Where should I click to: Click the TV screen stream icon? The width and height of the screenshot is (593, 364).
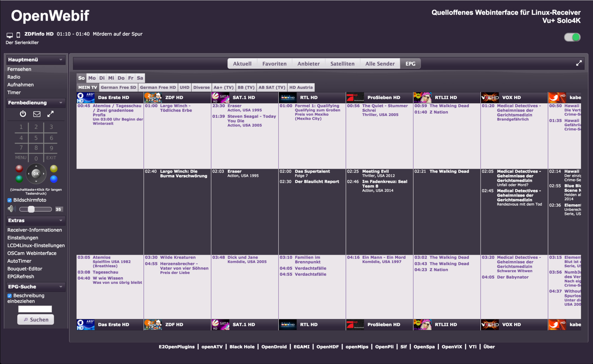coord(10,35)
